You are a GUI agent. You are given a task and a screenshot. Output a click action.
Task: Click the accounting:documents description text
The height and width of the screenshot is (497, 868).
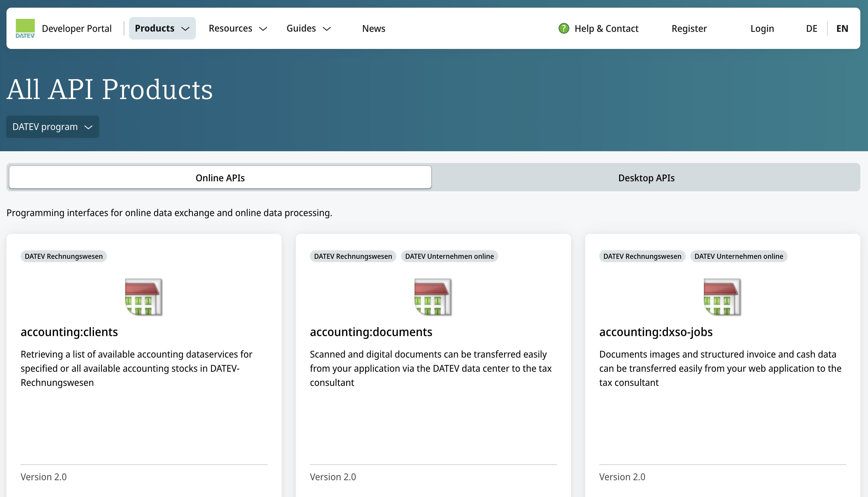tap(430, 368)
